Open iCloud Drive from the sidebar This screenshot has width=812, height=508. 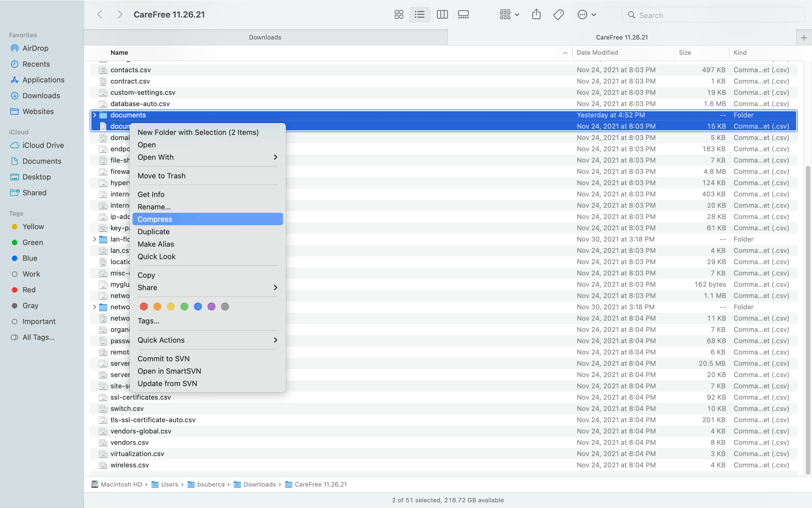42,145
